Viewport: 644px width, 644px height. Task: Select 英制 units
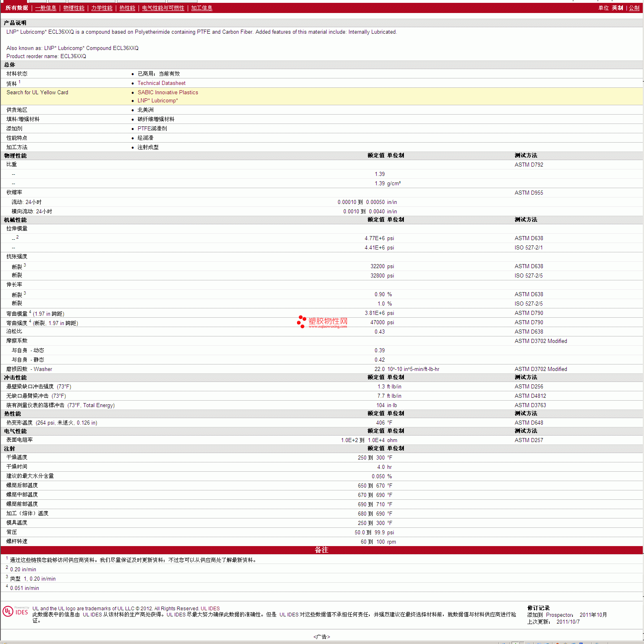pyautogui.click(x=617, y=8)
